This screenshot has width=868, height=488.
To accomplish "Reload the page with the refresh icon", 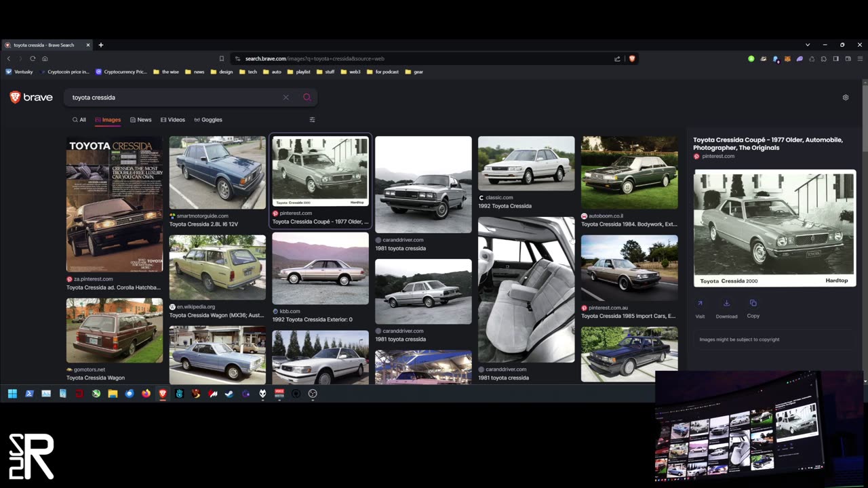I will tap(32, 59).
